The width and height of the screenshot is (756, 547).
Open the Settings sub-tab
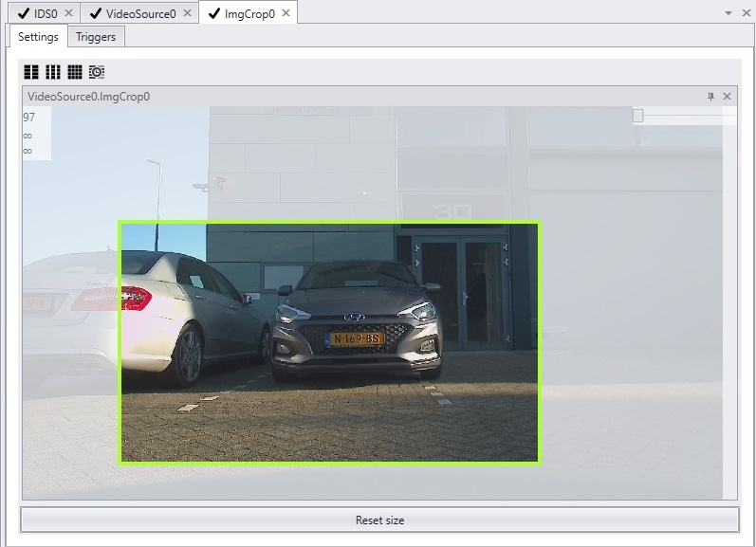[38, 37]
